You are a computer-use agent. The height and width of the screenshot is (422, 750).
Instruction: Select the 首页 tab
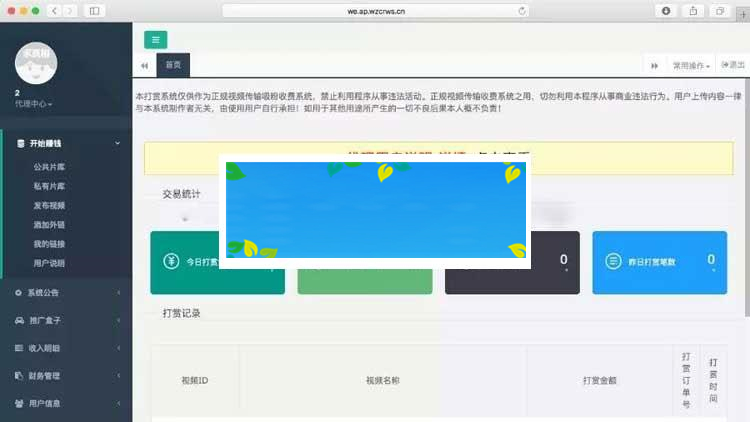coord(173,65)
